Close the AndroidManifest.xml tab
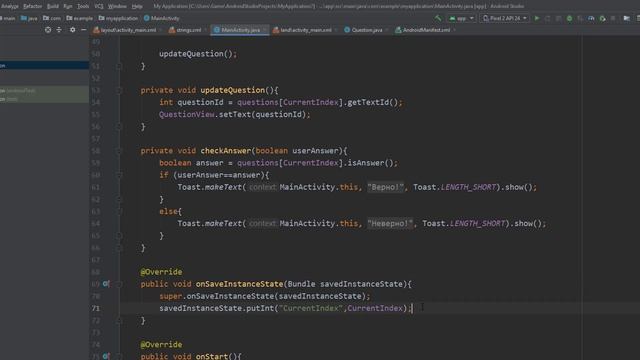This screenshot has width=640, height=360. point(454,30)
